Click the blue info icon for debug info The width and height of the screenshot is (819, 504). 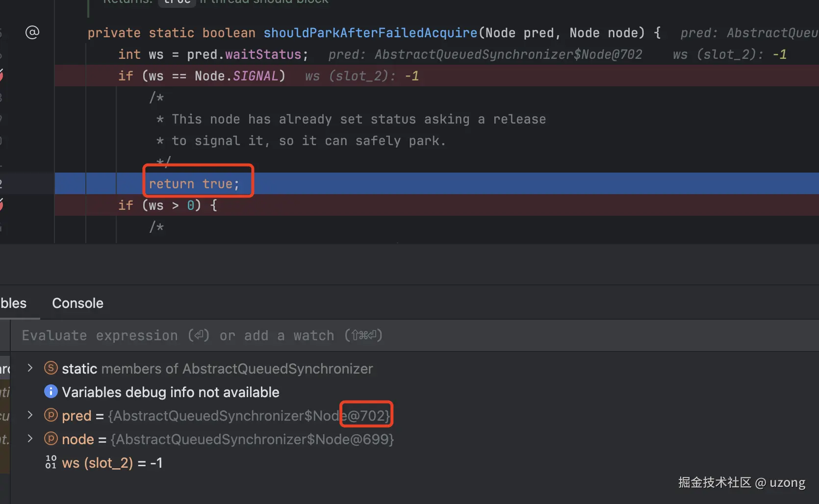click(x=51, y=392)
